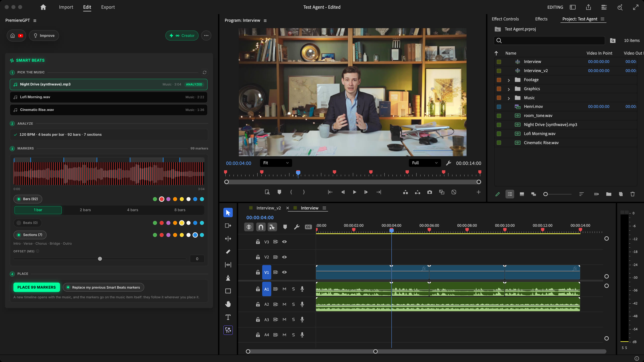The height and width of the screenshot is (362, 644).
Task: Go to Out point
Action: (379, 192)
